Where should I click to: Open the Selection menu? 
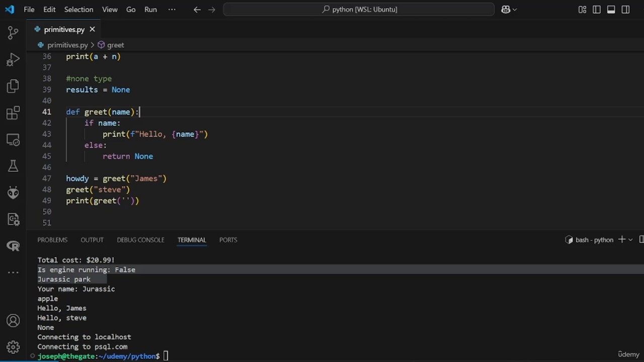78,9
